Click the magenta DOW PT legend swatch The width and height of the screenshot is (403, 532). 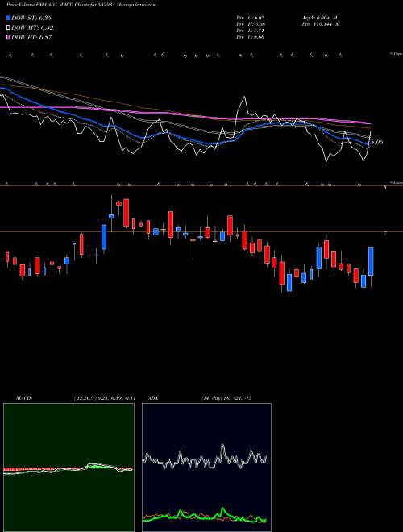tap(9, 38)
